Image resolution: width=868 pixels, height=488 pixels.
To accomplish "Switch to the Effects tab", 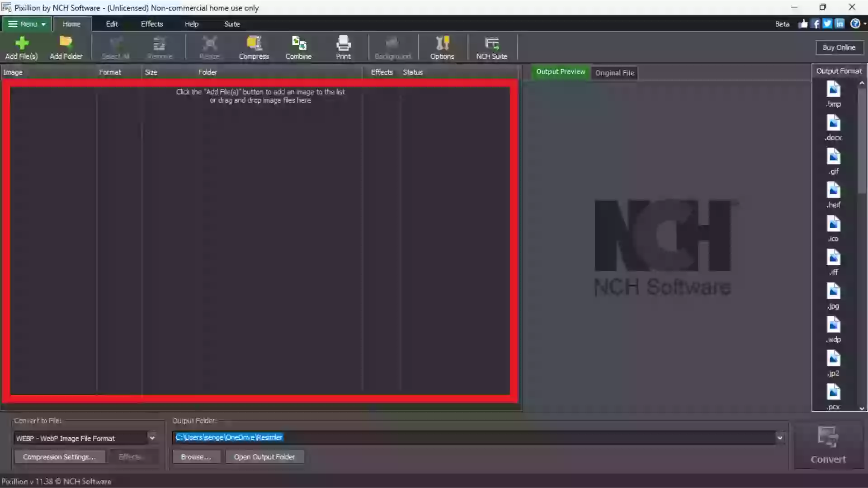I will [151, 24].
